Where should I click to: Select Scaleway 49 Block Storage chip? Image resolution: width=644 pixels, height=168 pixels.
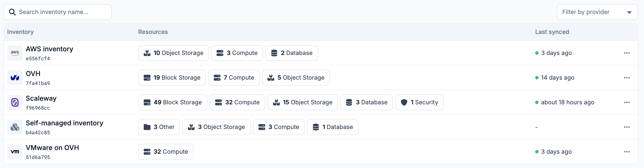click(173, 102)
